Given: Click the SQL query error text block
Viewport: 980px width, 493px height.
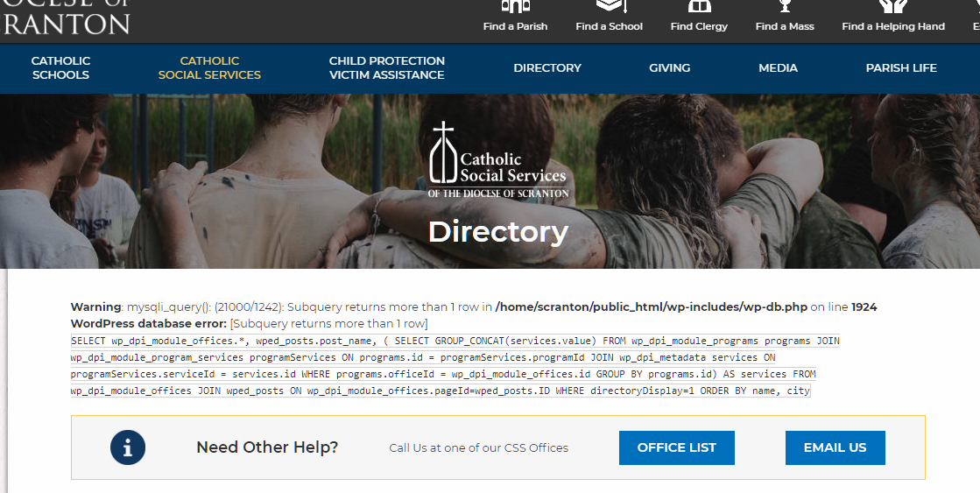Looking at the screenshot, I should tap(455, 365).
